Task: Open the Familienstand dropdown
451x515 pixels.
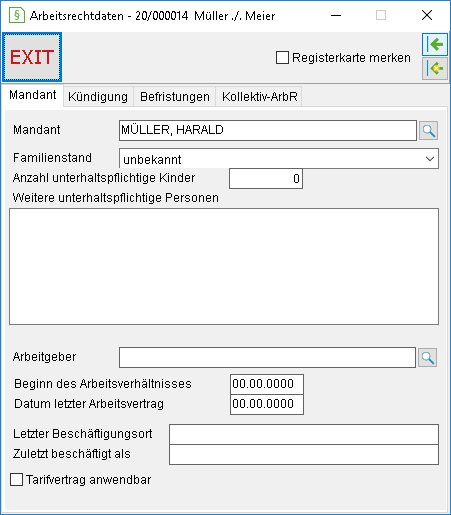Action: 279,159
